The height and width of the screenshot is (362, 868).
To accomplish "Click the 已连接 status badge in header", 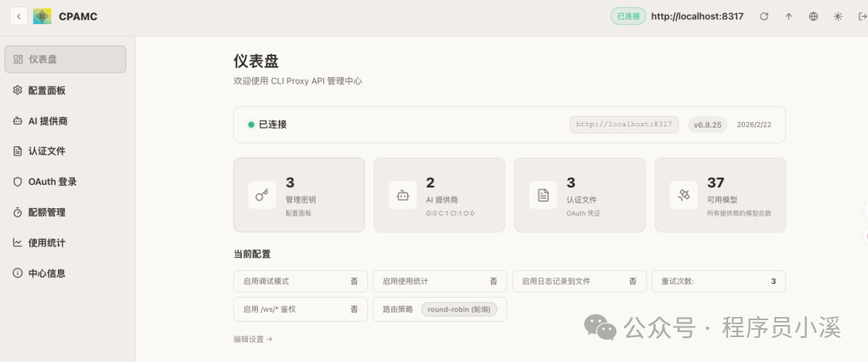I will click(628, 17).
